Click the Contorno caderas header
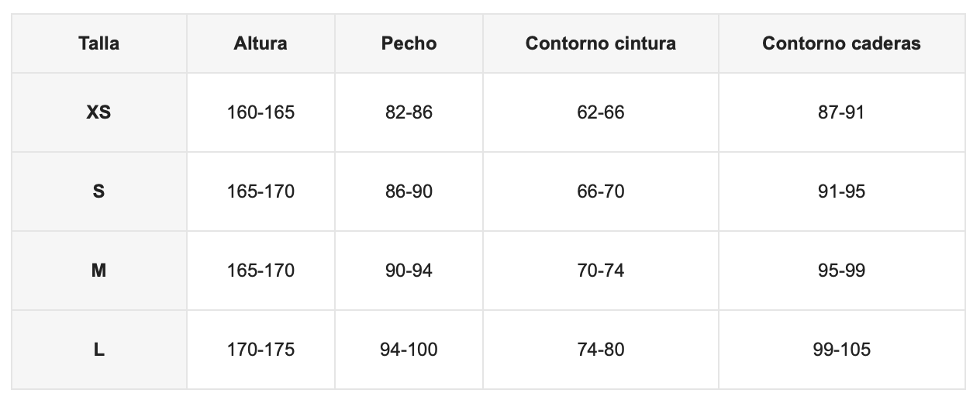Viewport: 980px width, 400px height. coord(841,43)
